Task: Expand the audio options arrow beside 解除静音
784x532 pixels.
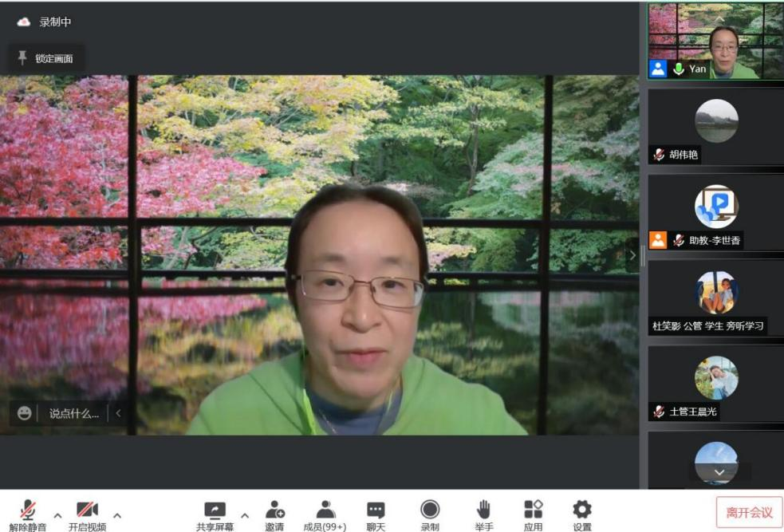Action: [57, 515]
